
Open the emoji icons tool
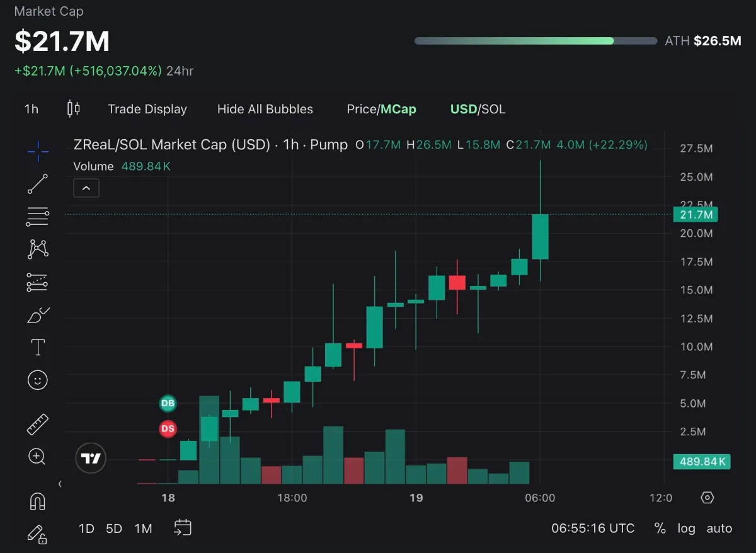38,380
